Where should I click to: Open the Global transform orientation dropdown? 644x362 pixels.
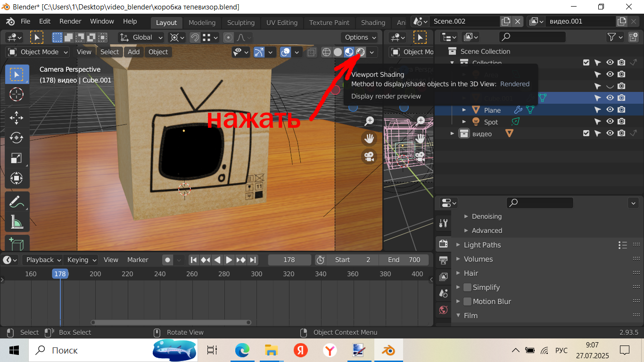141,37
